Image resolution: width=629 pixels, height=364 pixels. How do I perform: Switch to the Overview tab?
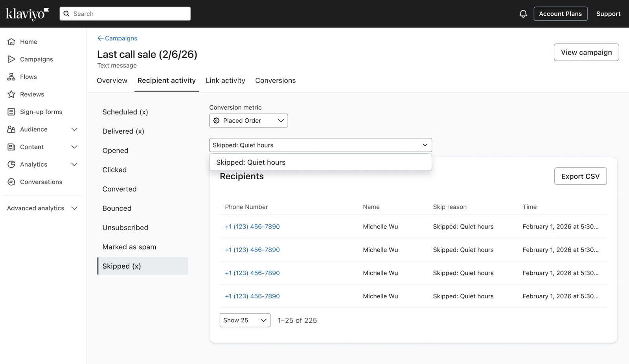(x=112, y=81)
